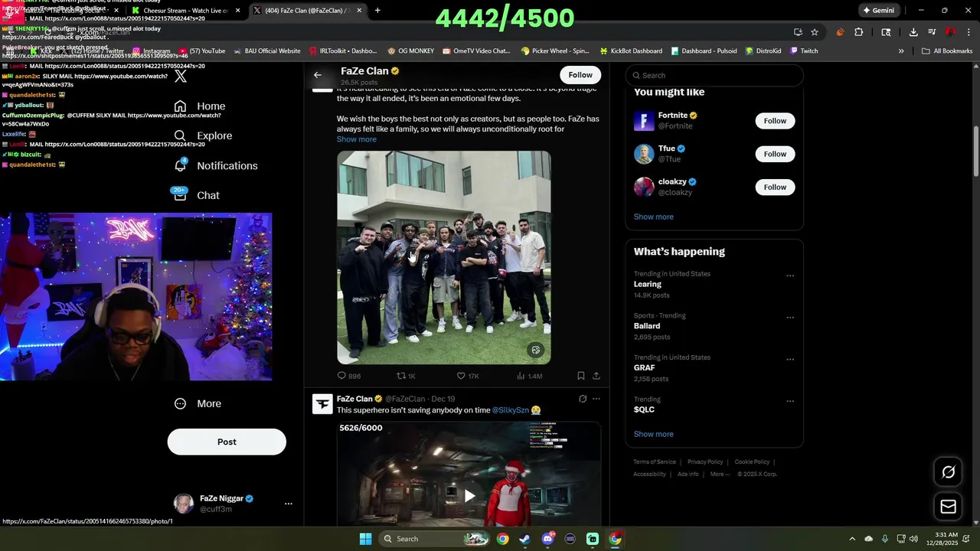View analytics showing 1.4M views

click(x=529, y=376)
